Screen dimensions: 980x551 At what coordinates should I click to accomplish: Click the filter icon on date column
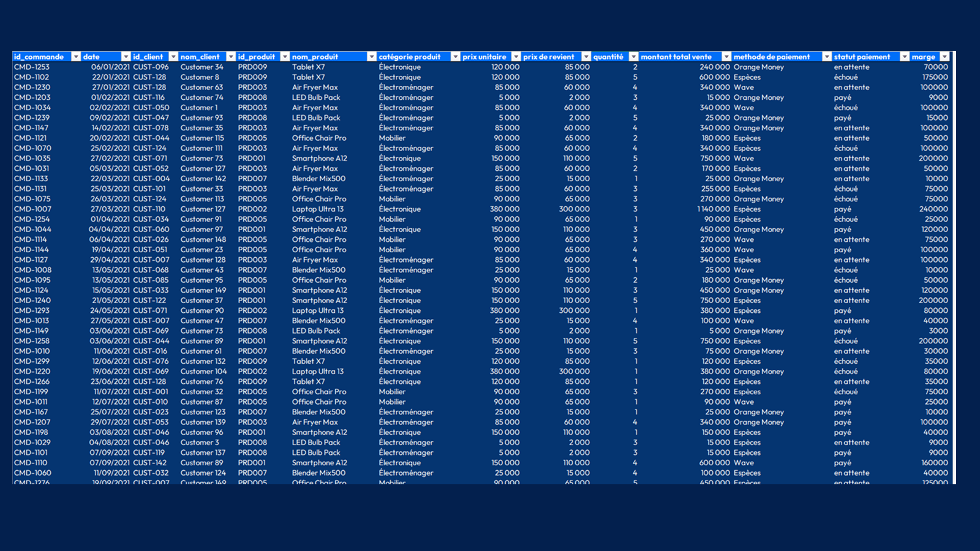[x=127, y=56]
